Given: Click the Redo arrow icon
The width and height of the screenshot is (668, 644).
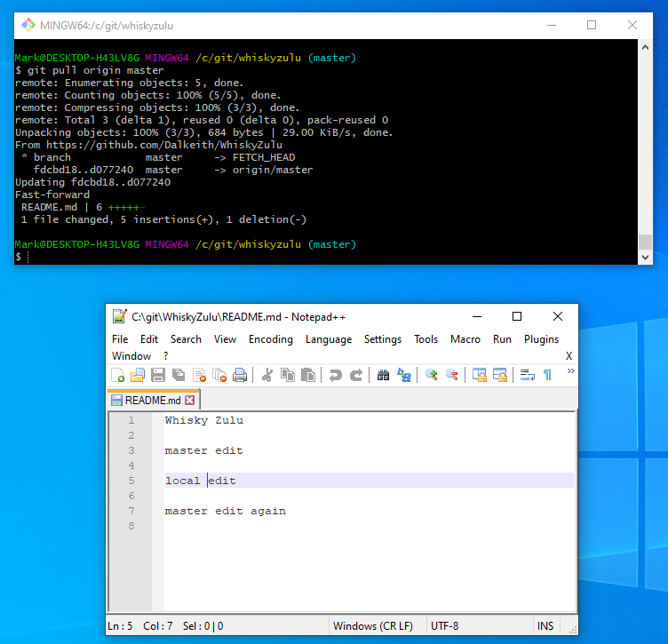Looking at the screenshot, I should [x=356, y=375].
